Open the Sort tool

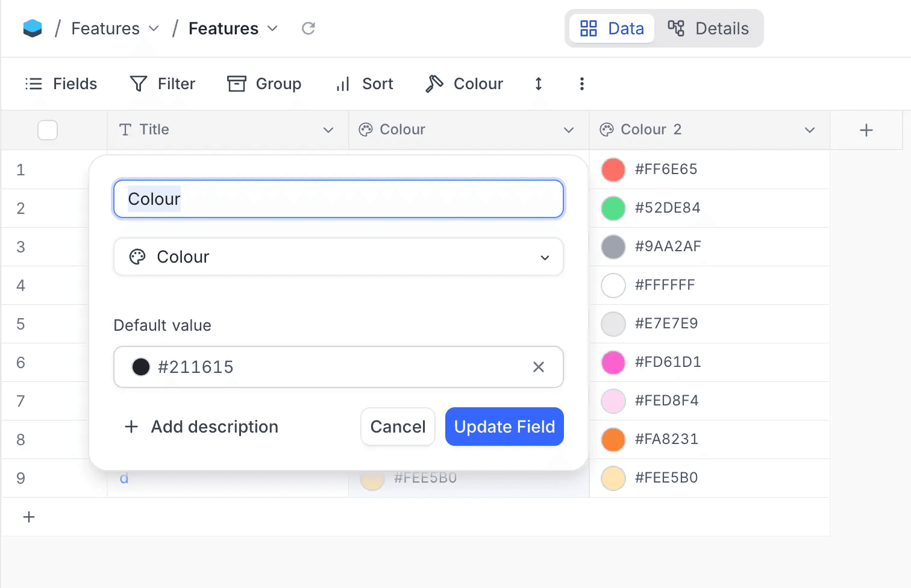click(x=365, y=84)
